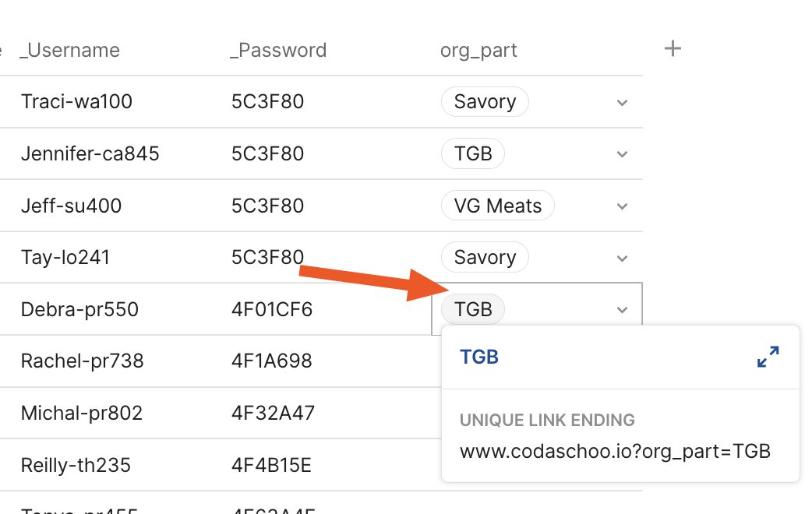
Task: Select the VG Meats chip
Action: [497, 206]
